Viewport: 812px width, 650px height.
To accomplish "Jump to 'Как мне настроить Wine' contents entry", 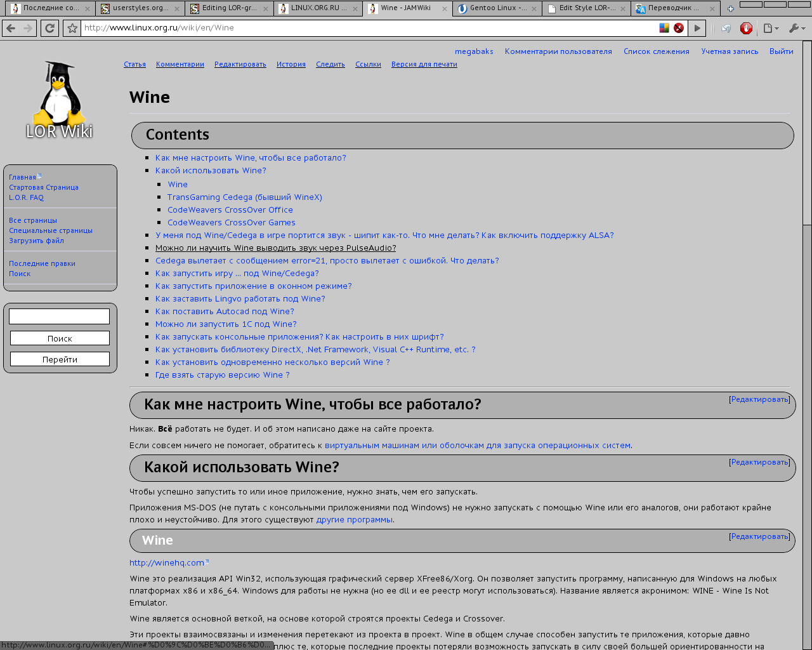I will click(251, 158).
